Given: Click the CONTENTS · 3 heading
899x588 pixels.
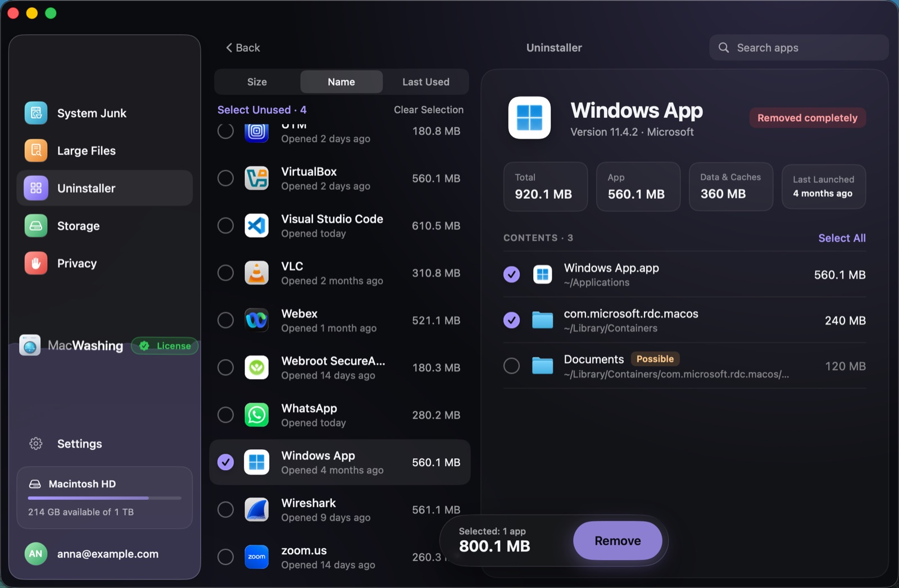Looking at the screenshot, I should (538, 238).
